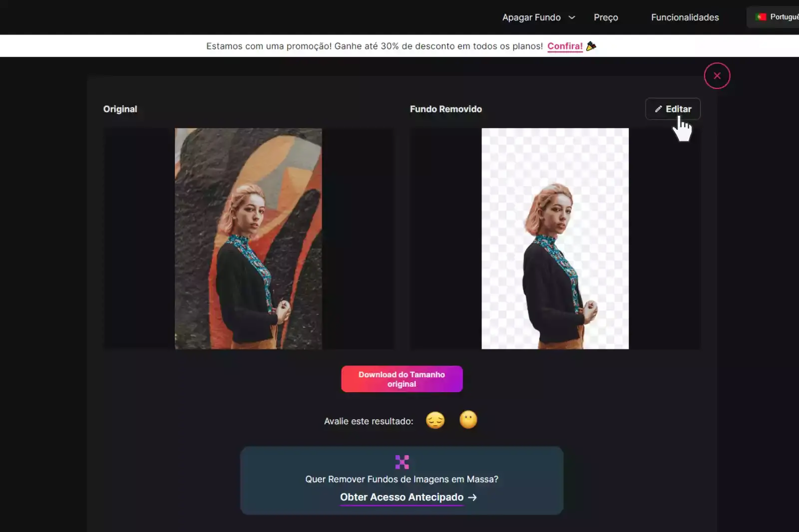Rate result with the sad emoji
The height and width of the screenshot is (532, 799).
(435, 420)
